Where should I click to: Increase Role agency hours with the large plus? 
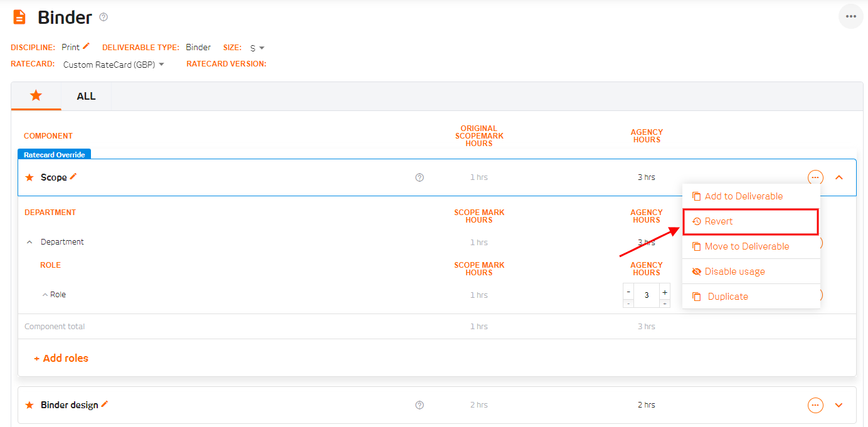click(x=664, y=292)
